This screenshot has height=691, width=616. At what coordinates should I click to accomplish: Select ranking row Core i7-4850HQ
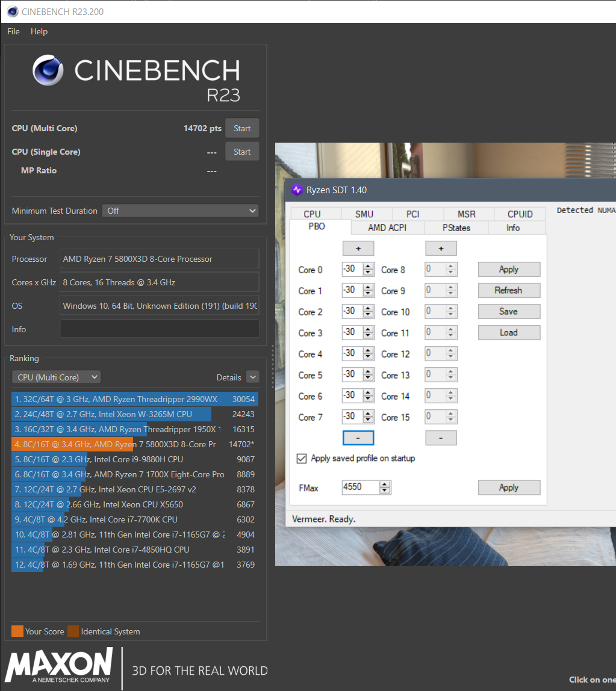135,550
